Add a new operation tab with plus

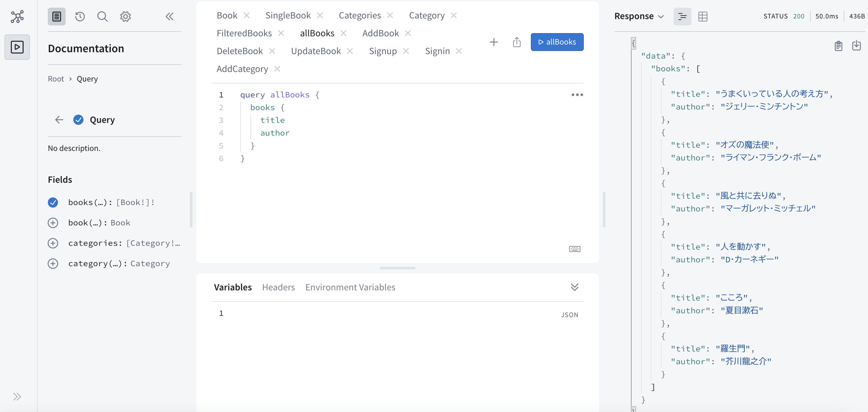tap(494, 42)
